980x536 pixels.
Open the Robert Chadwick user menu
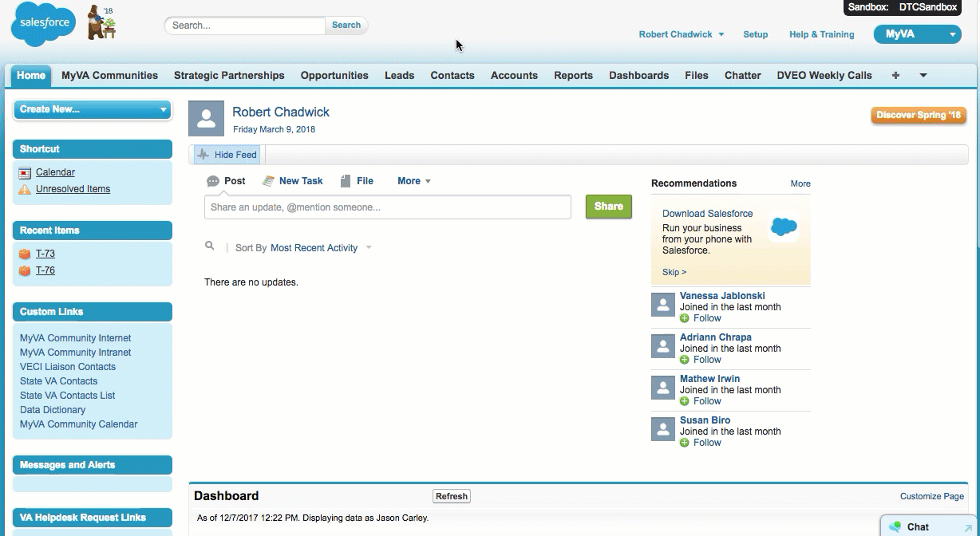pyautogui.click(x=682, y=34)
